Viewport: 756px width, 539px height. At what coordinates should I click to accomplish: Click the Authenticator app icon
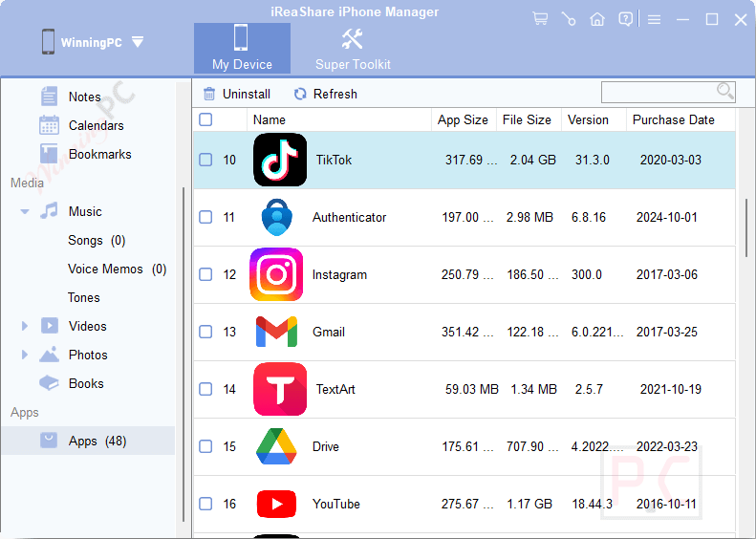277,217
